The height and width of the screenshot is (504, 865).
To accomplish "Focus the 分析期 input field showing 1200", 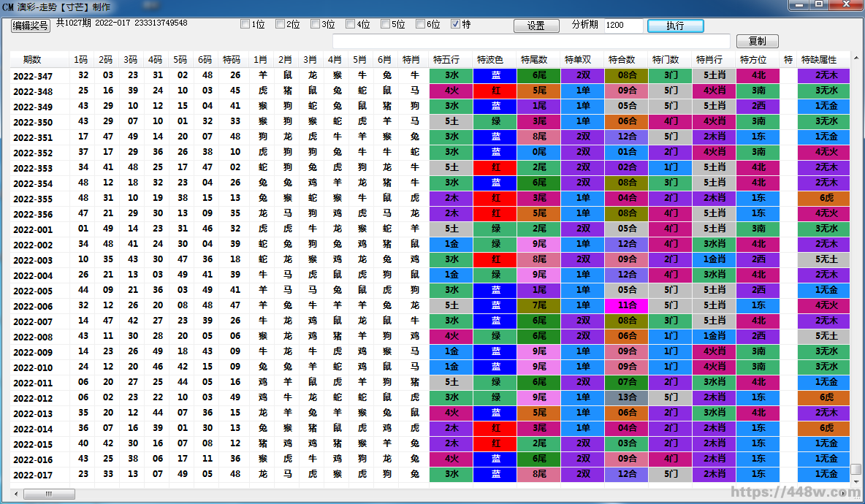I will [x=623, y=26].
